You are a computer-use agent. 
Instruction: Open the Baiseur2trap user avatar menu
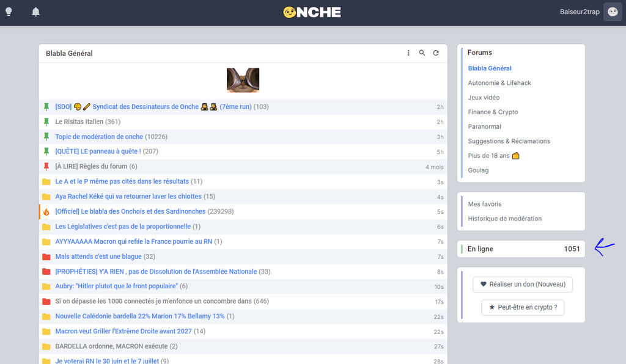(613, 12)
